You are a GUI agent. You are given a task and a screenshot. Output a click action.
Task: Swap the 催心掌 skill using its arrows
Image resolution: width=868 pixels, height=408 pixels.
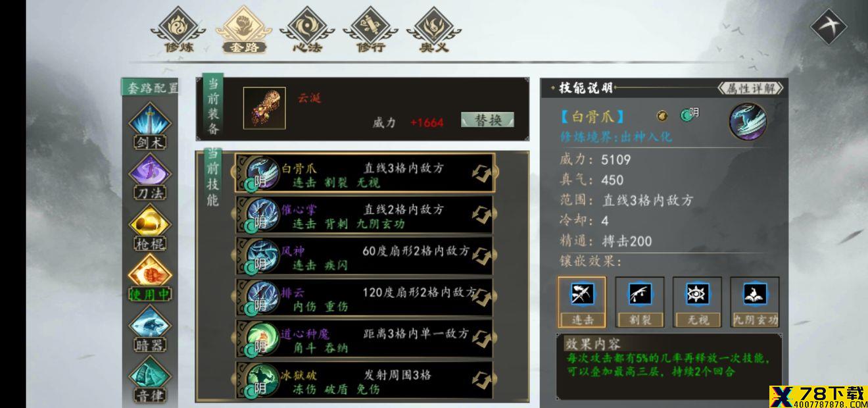(481, 215)
